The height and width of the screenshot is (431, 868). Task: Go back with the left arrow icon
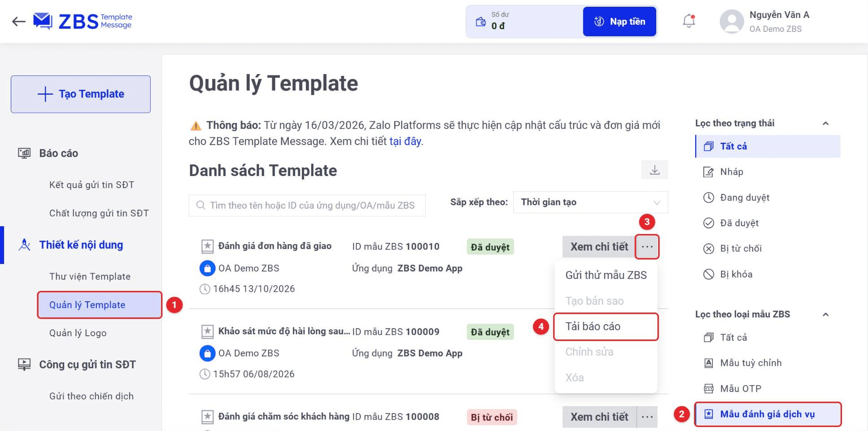coord(19,22)
